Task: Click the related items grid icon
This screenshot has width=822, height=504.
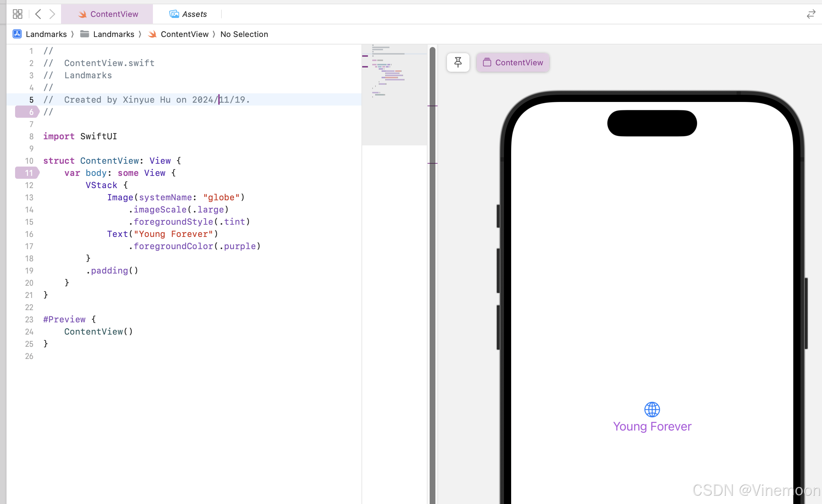Action: pos(17,14)
